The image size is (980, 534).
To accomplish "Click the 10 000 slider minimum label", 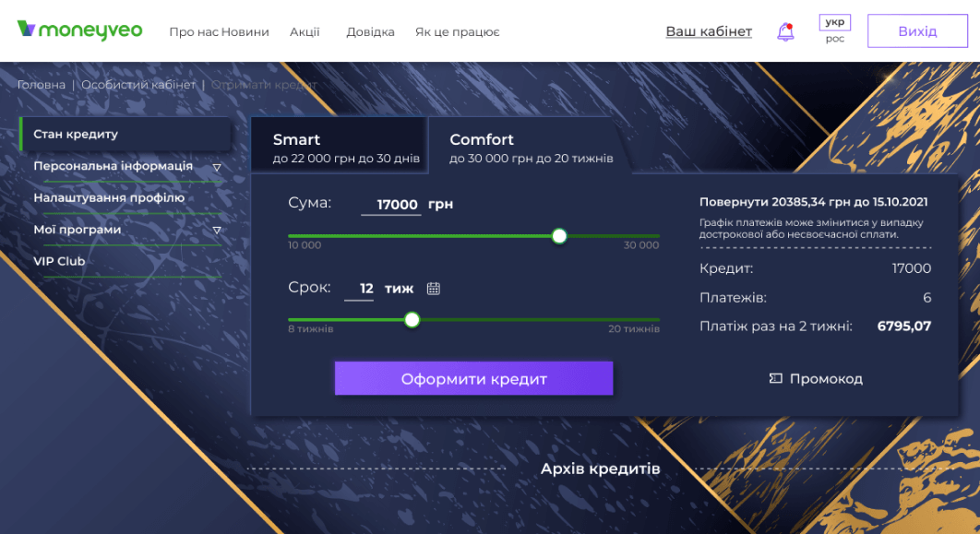I will tap(305, 245).
